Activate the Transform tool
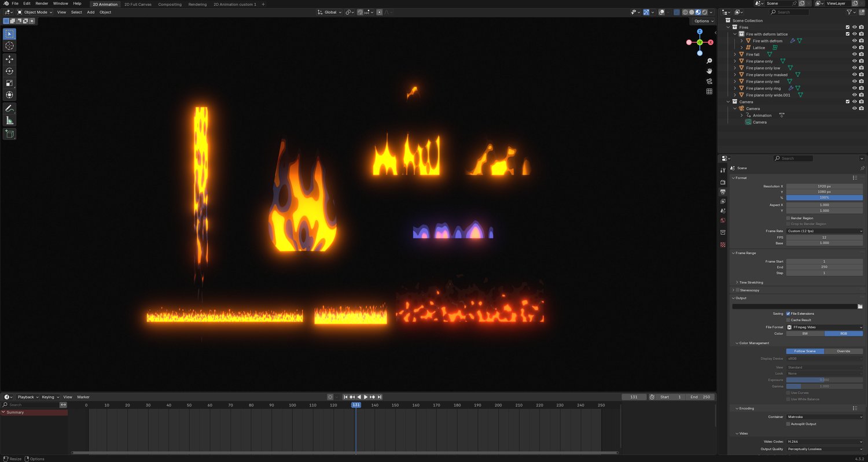This screenshot has width=868, height=462. [x=10, y=95]
